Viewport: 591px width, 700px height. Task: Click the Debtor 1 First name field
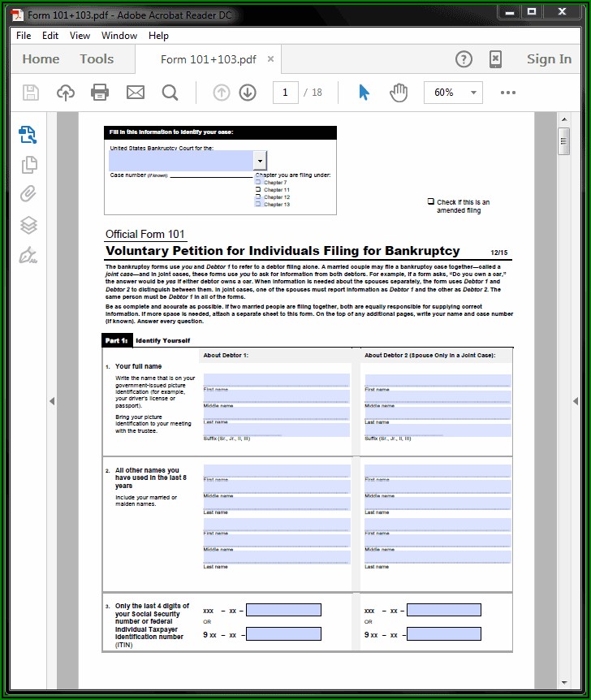point(276,380)
